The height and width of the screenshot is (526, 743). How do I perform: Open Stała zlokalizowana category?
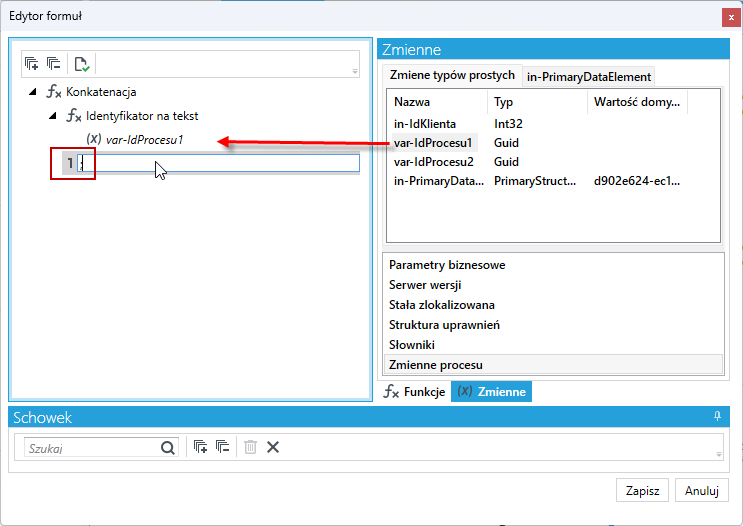point(442,305)
